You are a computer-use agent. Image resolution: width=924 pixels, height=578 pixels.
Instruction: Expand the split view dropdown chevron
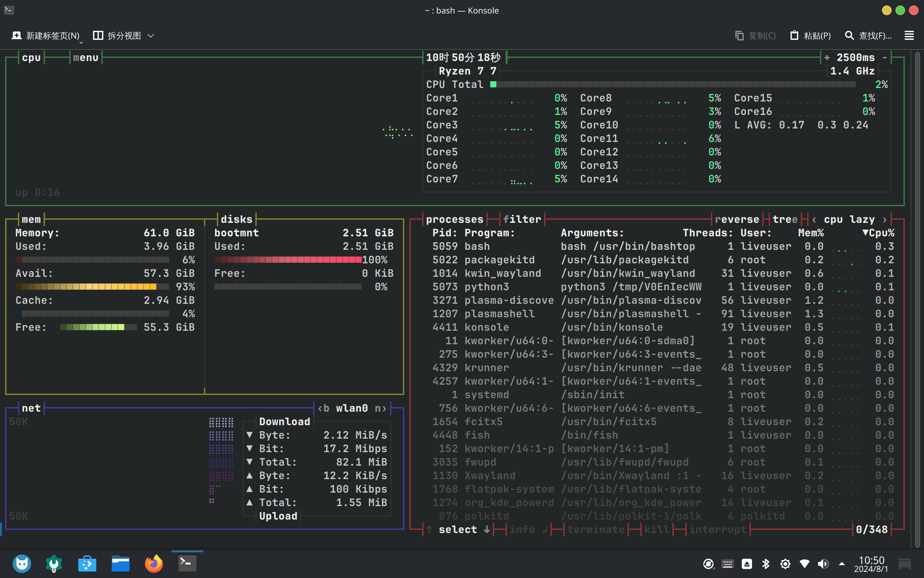tap(151, 36)
